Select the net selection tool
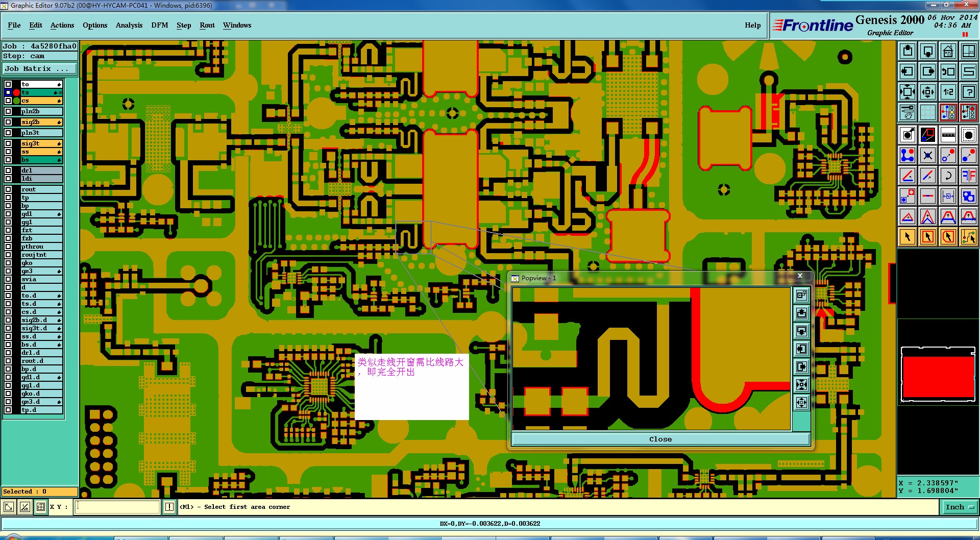Image resolution: width=980 pixels, height=540 pixels. (968, 236)
